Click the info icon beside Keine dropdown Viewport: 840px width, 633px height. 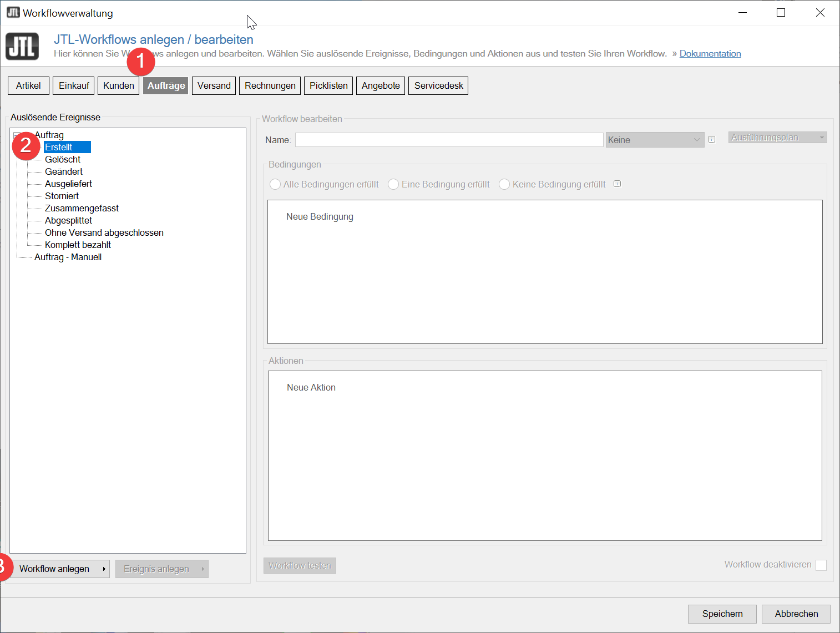(711, 140)
